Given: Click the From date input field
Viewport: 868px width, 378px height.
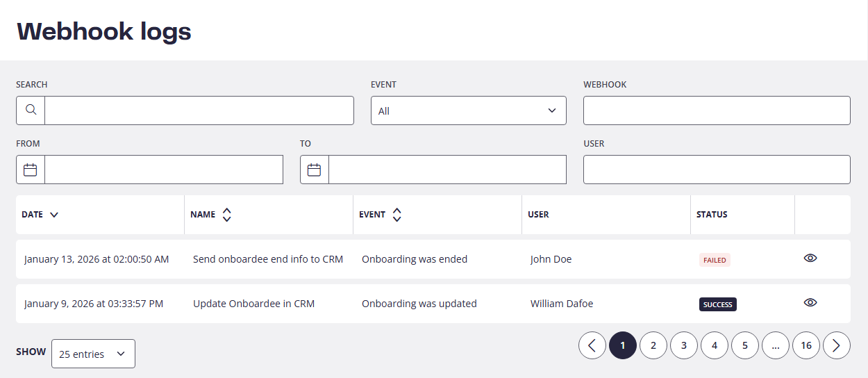Looking at the screenshot, I should [164, 170].
